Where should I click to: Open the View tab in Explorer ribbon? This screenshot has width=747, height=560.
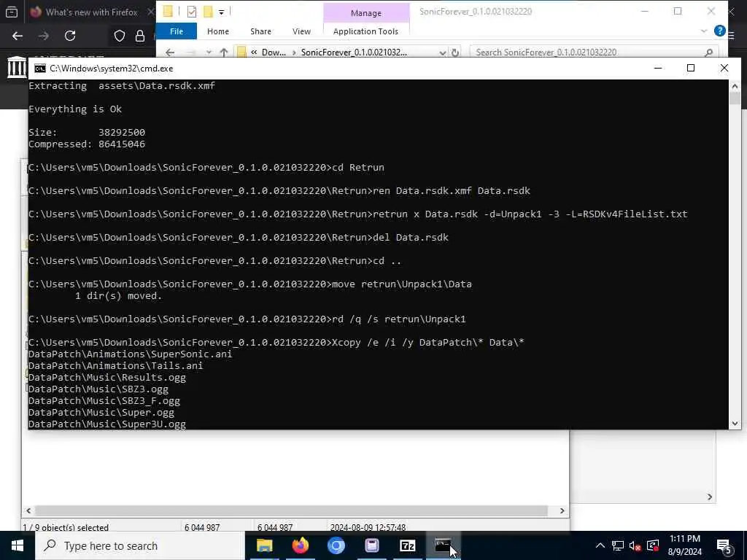click(x=301, y=31)
